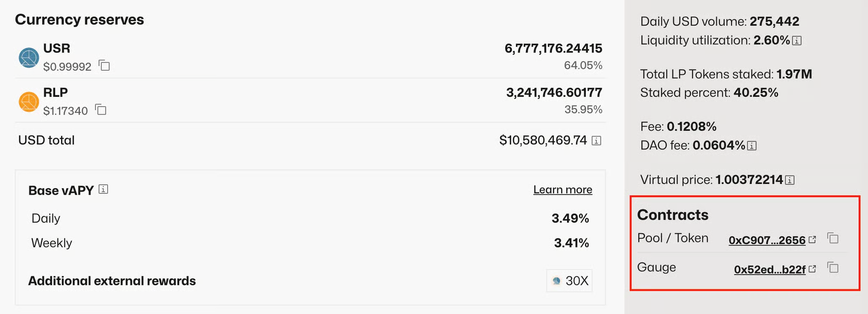Open the Base vAPY info tooltip
868x314 pixels.
pos(103,189)
